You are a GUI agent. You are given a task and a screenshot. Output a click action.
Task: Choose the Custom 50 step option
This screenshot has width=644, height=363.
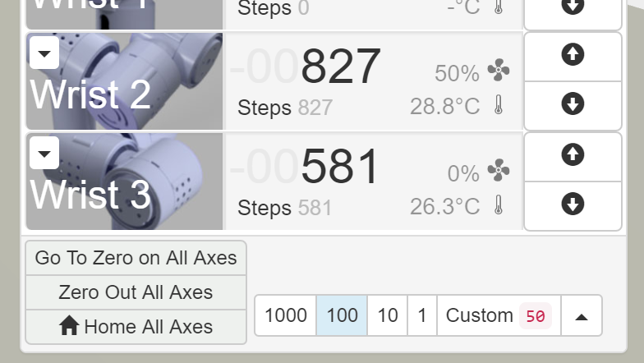point(499,315)
